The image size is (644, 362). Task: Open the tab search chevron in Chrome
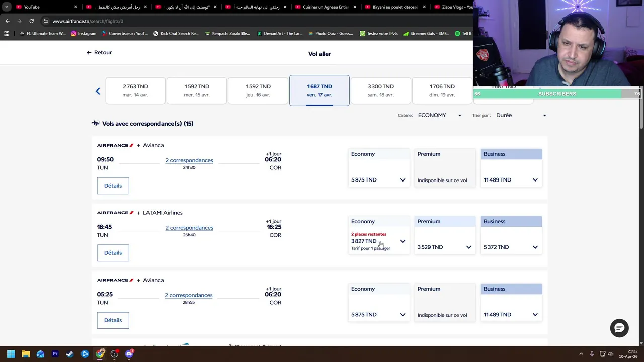pos(7,7)
